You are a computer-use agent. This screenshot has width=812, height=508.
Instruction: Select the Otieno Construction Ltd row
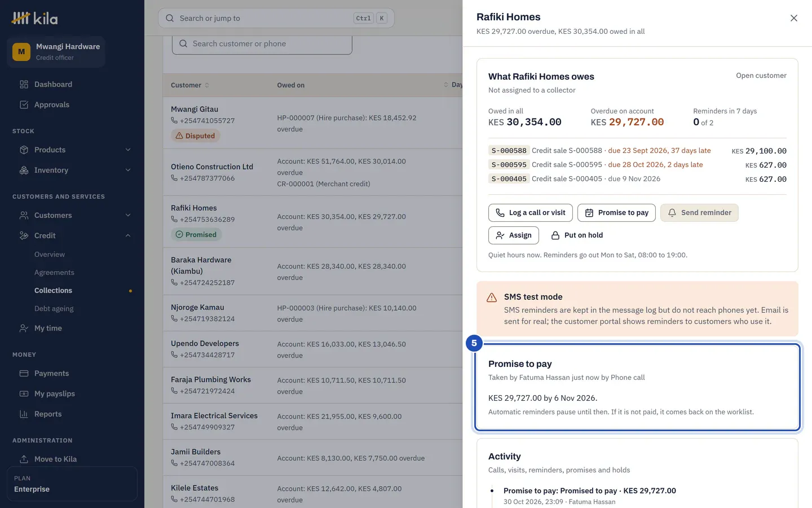pos(313,172)
